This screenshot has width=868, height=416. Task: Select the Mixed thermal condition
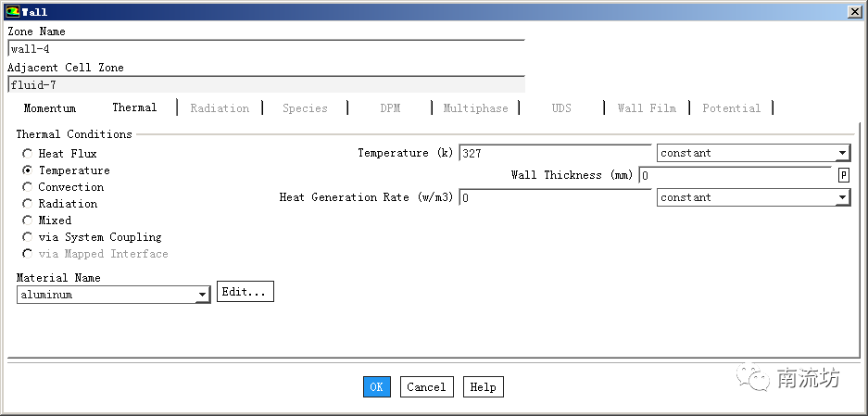28,221
